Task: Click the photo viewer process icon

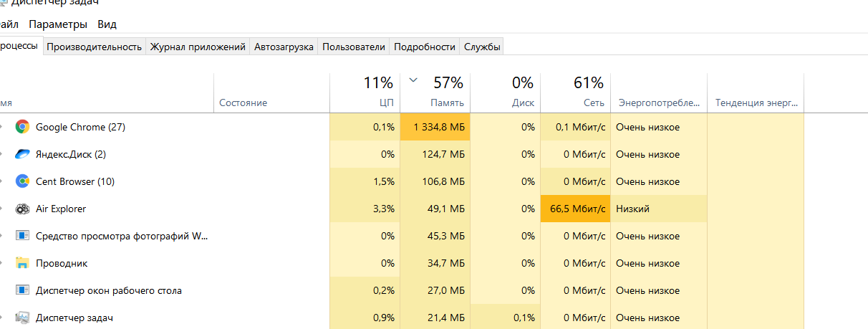Action: (x=22, y=236)
